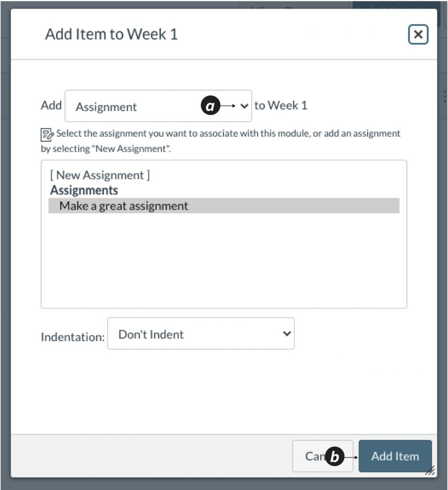Screen dimensions: 448x490
Task: Click the Add Item to Week 1 title bar
Action: [x=111, y=34]
